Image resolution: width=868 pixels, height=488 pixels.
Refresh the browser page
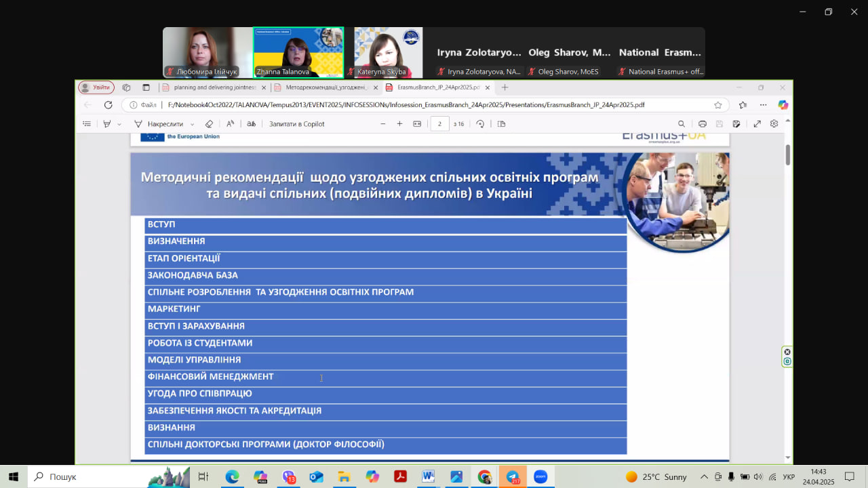pyautogui.click(x=108, y=105)
